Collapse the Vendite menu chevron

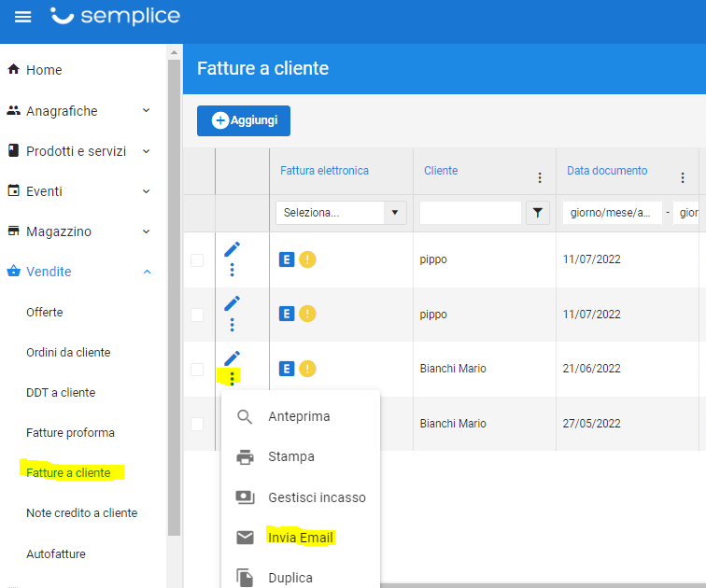coord(147,272)
